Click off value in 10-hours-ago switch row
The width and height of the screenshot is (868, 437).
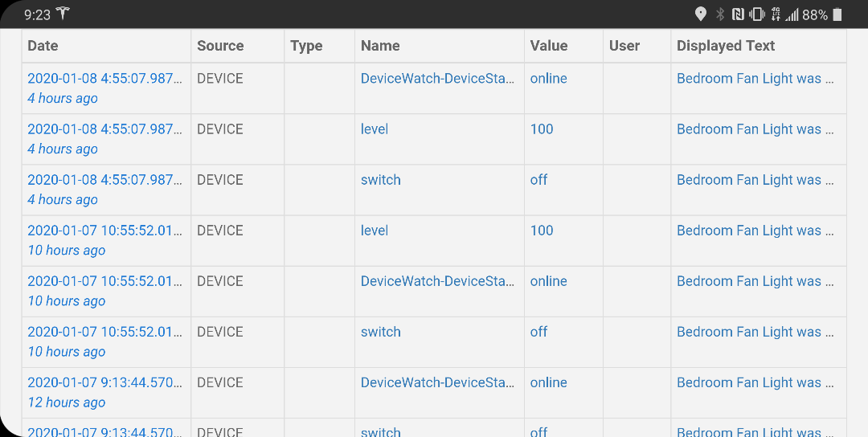click(x=538, y=332)
